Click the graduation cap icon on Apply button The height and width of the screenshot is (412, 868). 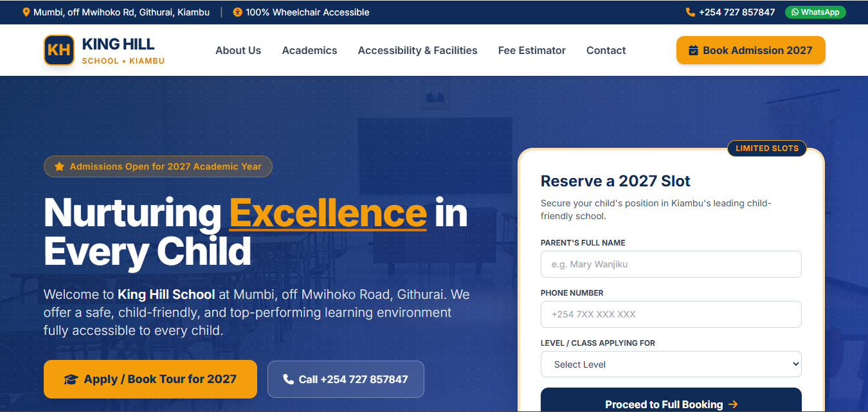tap(71, 379)
